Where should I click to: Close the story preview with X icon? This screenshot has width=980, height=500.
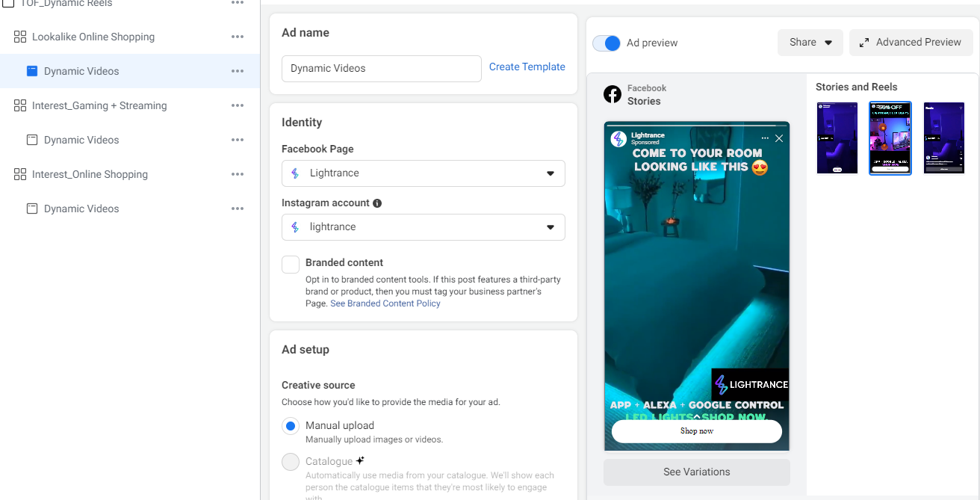779,138
